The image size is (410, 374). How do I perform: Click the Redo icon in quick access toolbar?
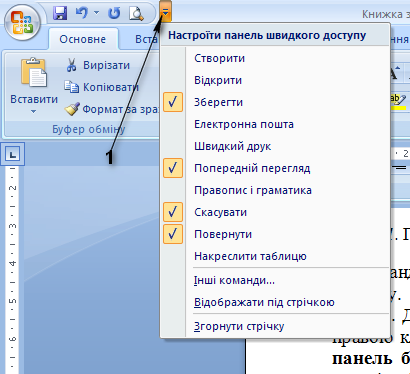114,13
